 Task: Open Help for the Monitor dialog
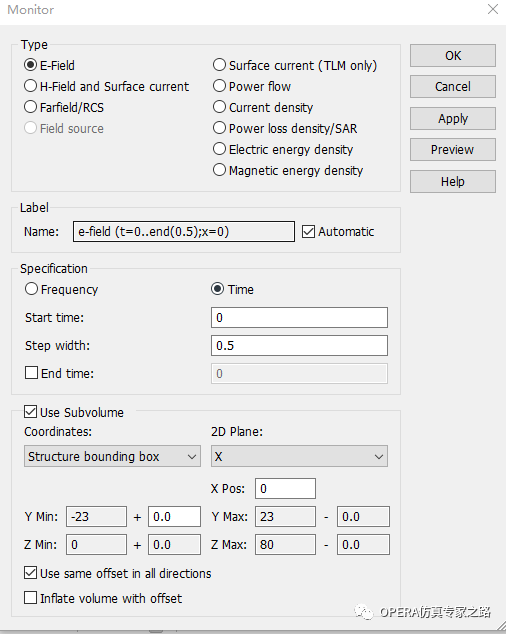(453, 182)
